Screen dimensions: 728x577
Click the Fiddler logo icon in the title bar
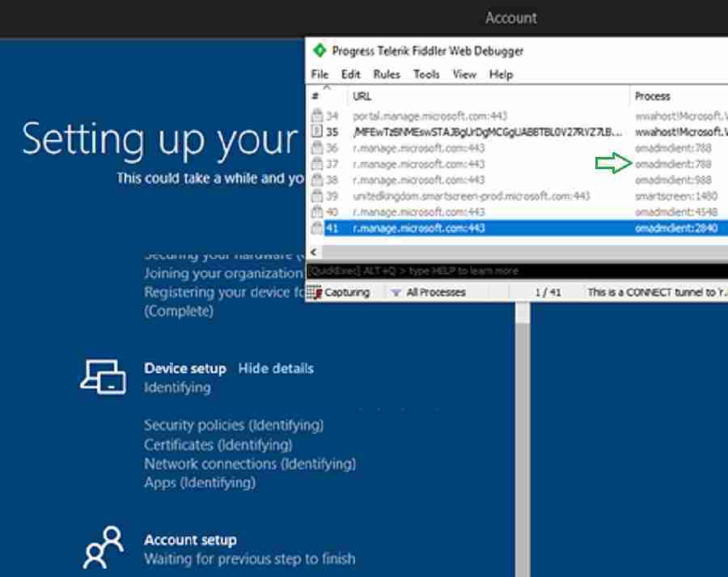320,50
